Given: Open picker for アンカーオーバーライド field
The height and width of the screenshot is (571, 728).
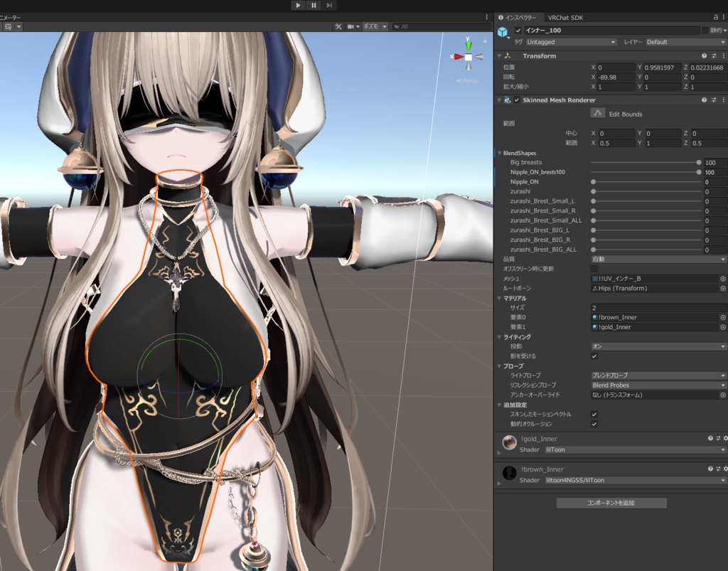Looking at the screenshot, I should click(x=723, y=395).
